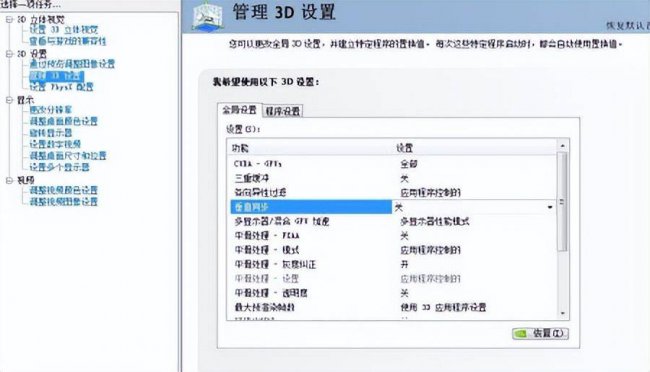Screen dimensions: 650x372
Task: Switch to the 程序设置 tab
Action: click(283, 111)
